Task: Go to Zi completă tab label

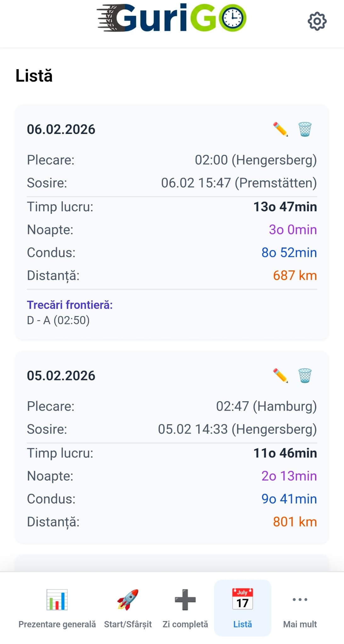Action: [185, 624]
